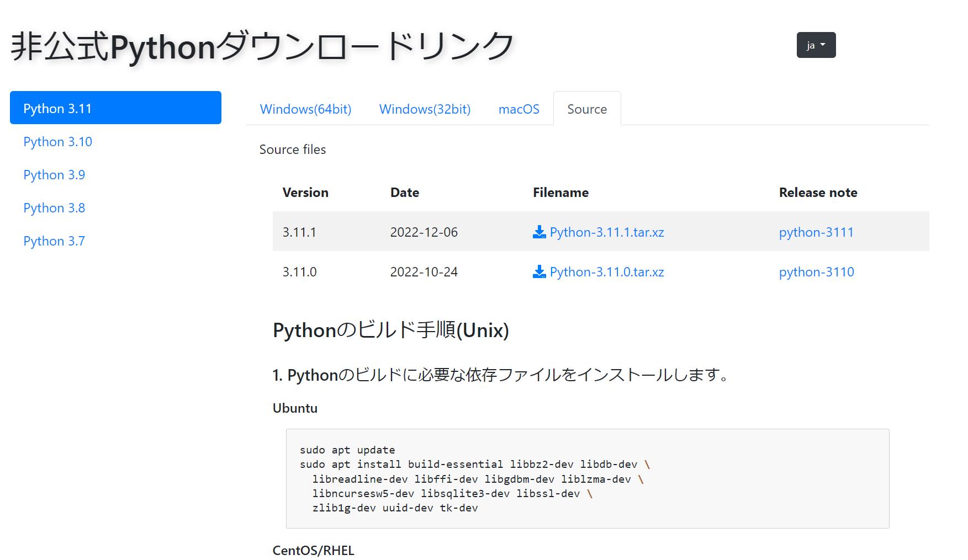This screenshot has width=968, height=560.
Task: Switch to the Windows(64bit) tab
Action: click(x=305, y=109)
